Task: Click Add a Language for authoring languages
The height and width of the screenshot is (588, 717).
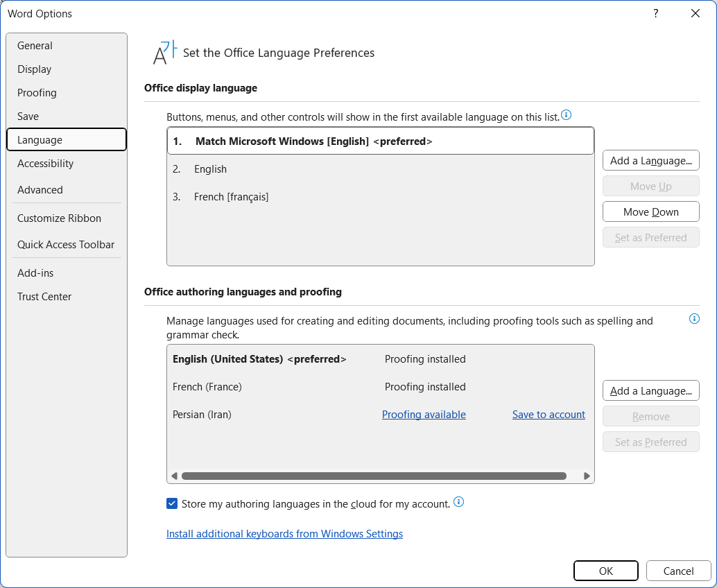Action: pos(650,391)
